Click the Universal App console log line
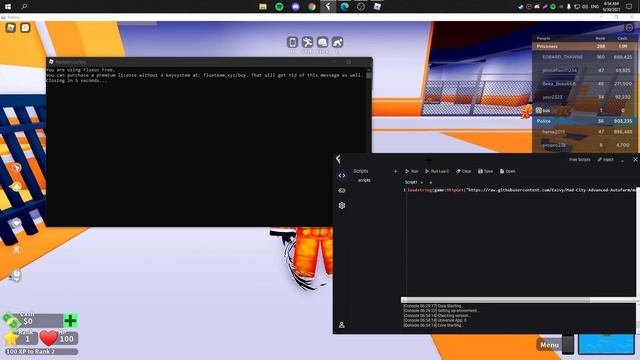 (435, 320)
